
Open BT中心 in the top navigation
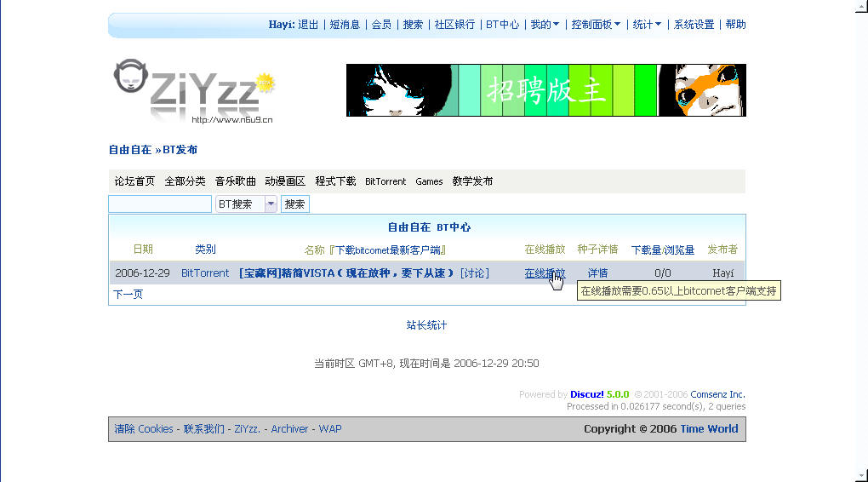tap(502, 25)
